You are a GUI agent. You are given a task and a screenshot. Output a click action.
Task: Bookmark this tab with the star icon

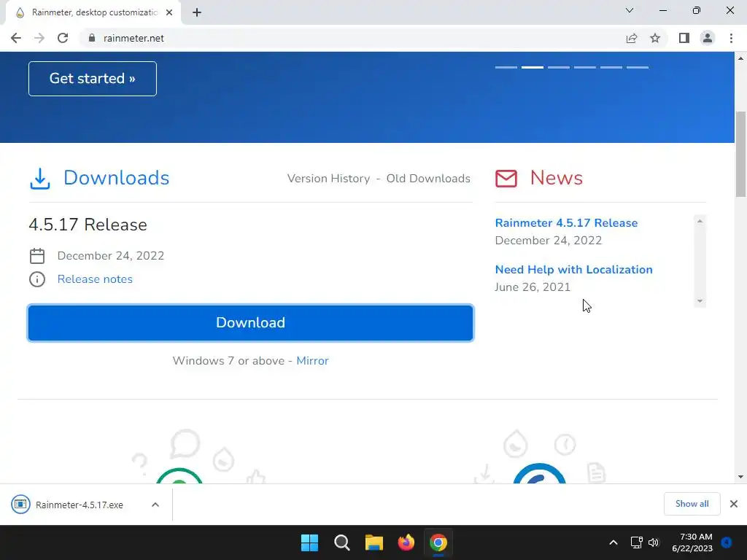[x=655, y=38]
